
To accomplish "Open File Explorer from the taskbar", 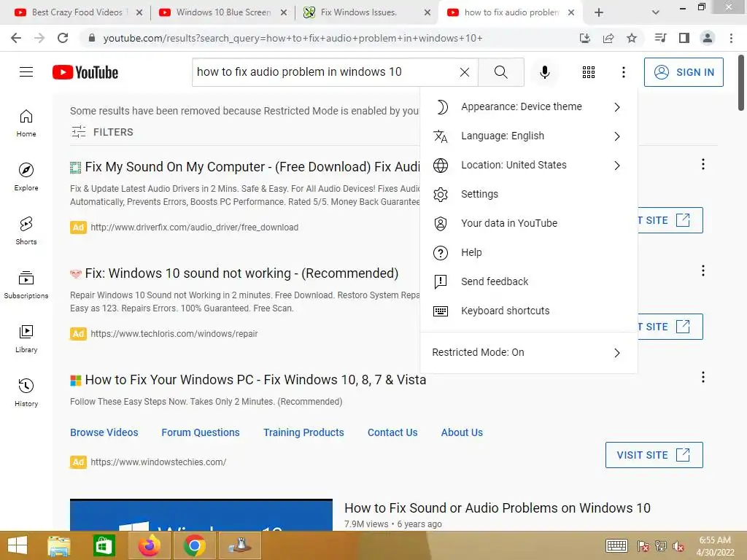I will click(x=59, y=545).
